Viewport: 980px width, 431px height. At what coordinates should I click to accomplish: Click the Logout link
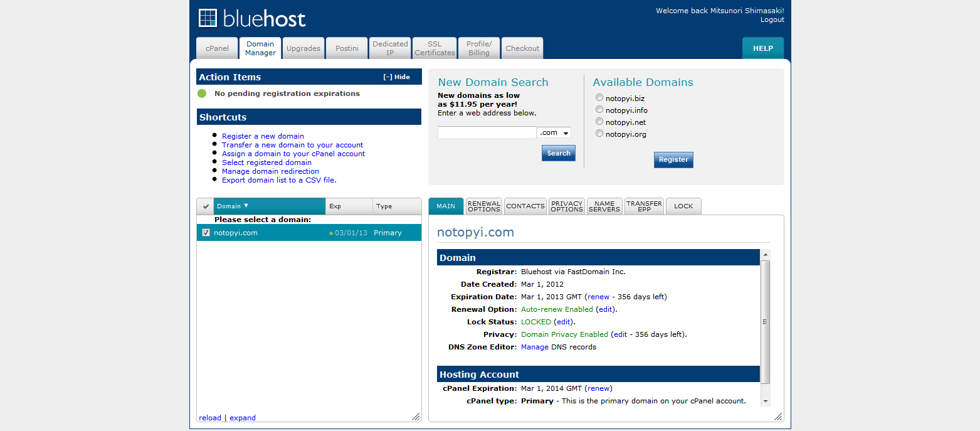point(772,19)
